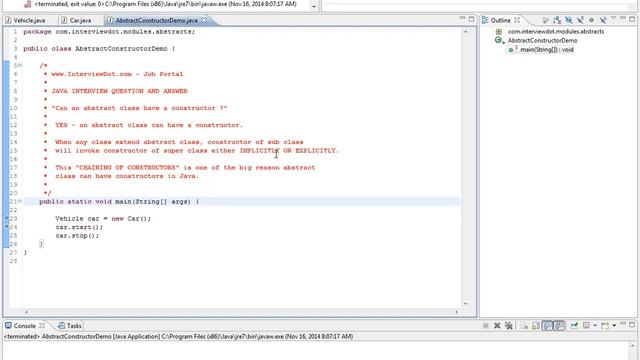Viewport: 640px width, 360px height.
Task: Click Open Console icon
Action: pyautogui.click(x=605, y=325)
